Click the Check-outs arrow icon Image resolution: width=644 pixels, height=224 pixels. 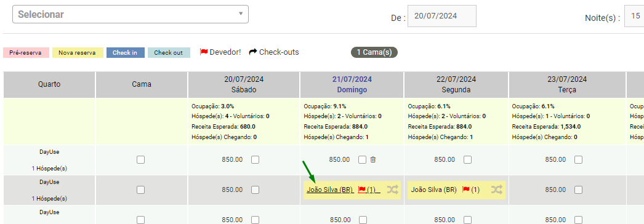[x=253, y=52]
